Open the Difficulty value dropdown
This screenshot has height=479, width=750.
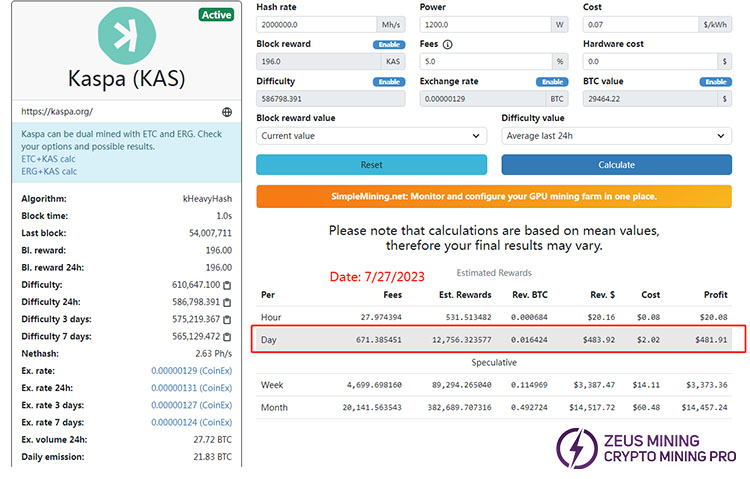pos(616,135)
